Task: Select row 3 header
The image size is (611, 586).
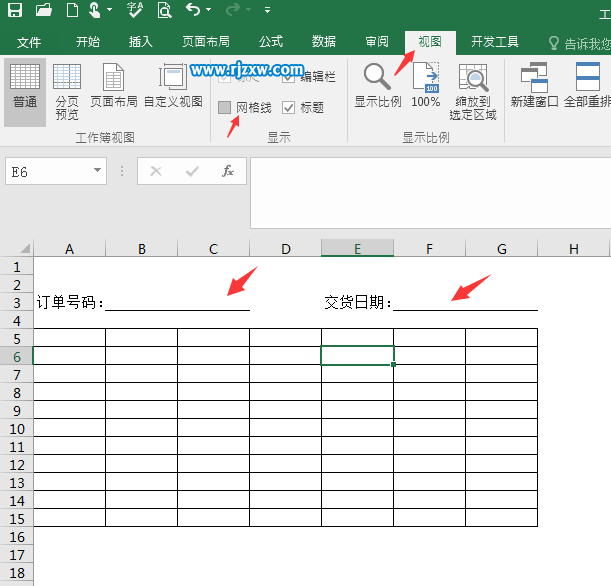Action: pos(16,303)
